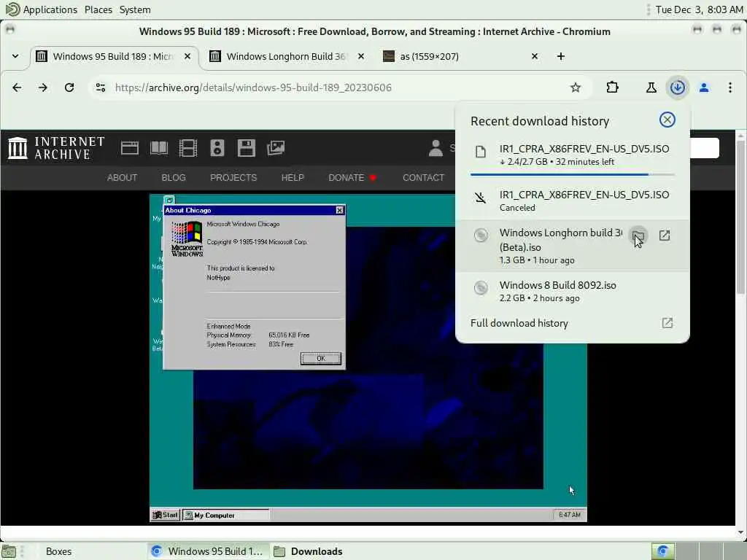The width and height of the screenshot is (747, 560).
Task: Open the profile avatar icon
Action: pyautogui.click(x=704, y=87)
